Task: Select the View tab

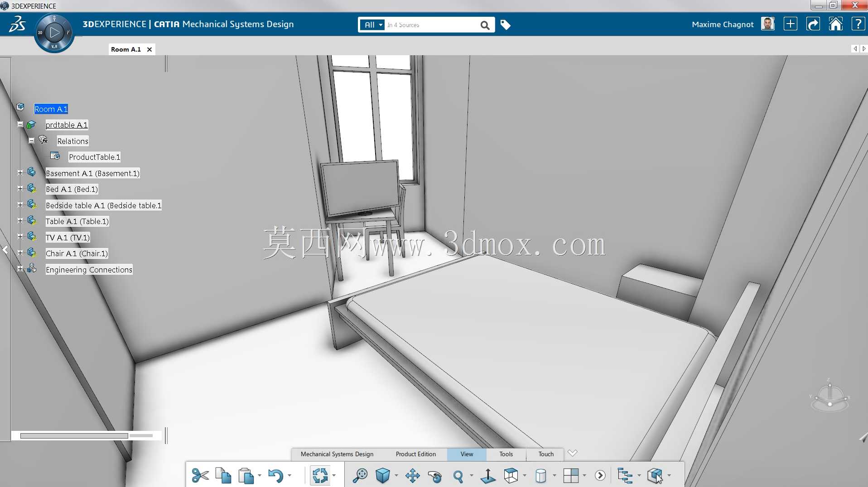Action: (467, 454)
